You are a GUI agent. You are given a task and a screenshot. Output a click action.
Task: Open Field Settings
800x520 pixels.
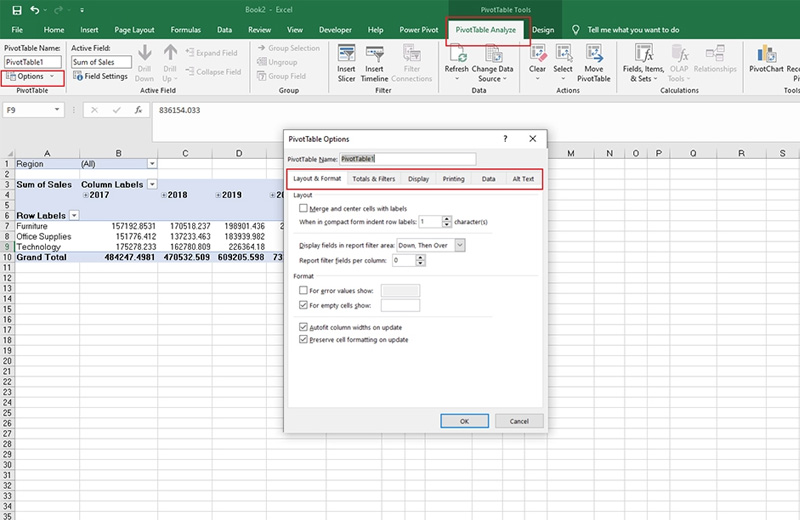[x=101, y=76]
